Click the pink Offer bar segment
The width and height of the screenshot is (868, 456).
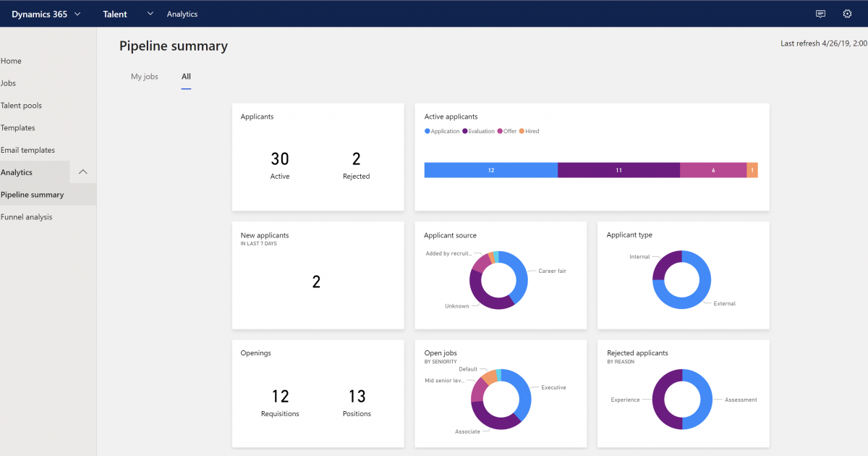[712, 170]
